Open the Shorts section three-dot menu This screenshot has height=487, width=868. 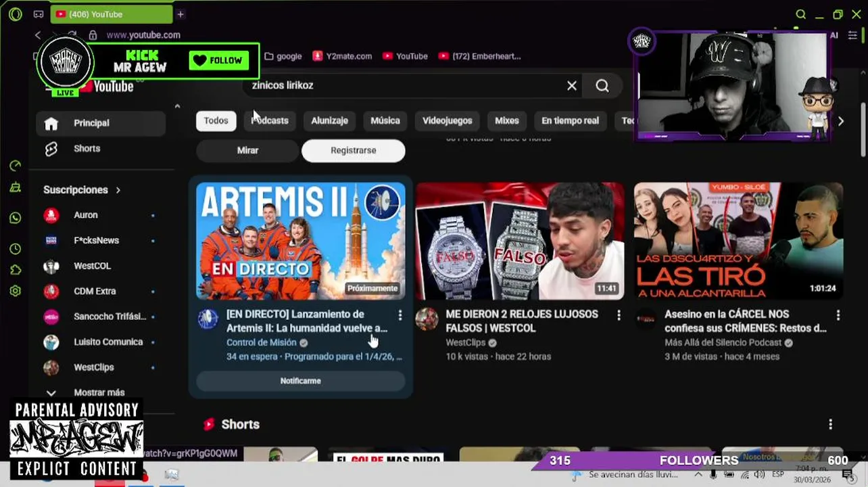pos(831,424)
